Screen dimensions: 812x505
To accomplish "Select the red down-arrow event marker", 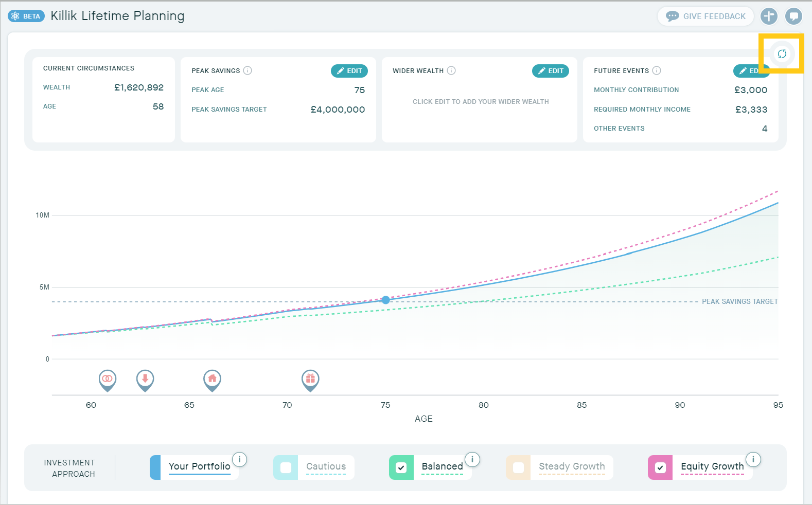I will (145, 379).
